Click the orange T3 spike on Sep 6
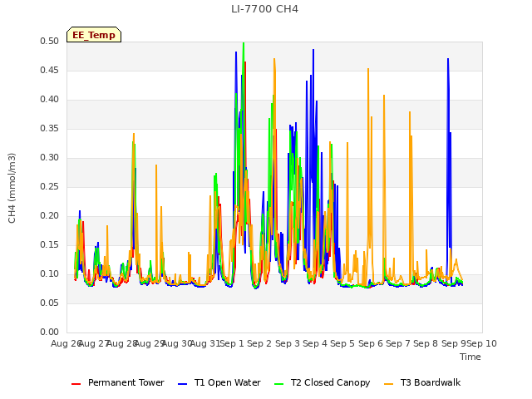This screenshot has width=532, height=399. [368, 101]
